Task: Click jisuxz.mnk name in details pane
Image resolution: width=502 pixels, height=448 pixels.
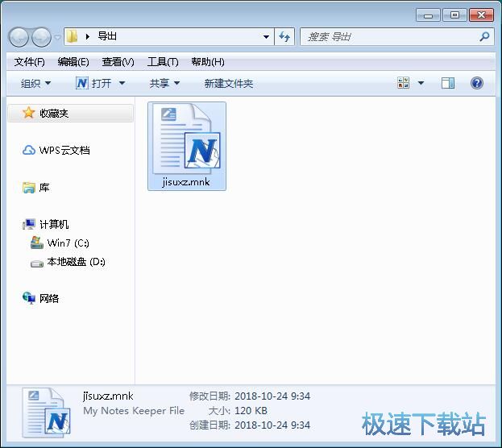Action: (108, 396)
